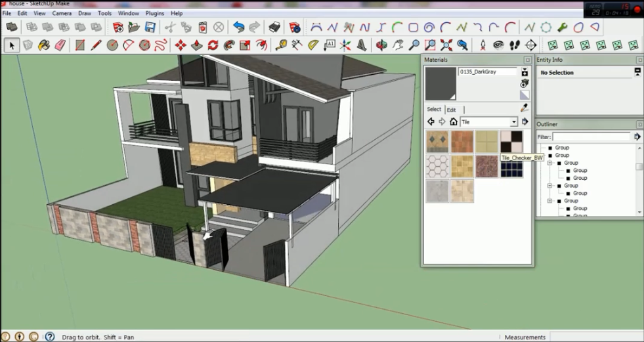644x342 pixels.
Task: Open the Tile material library dropdown
Action: 513,122
